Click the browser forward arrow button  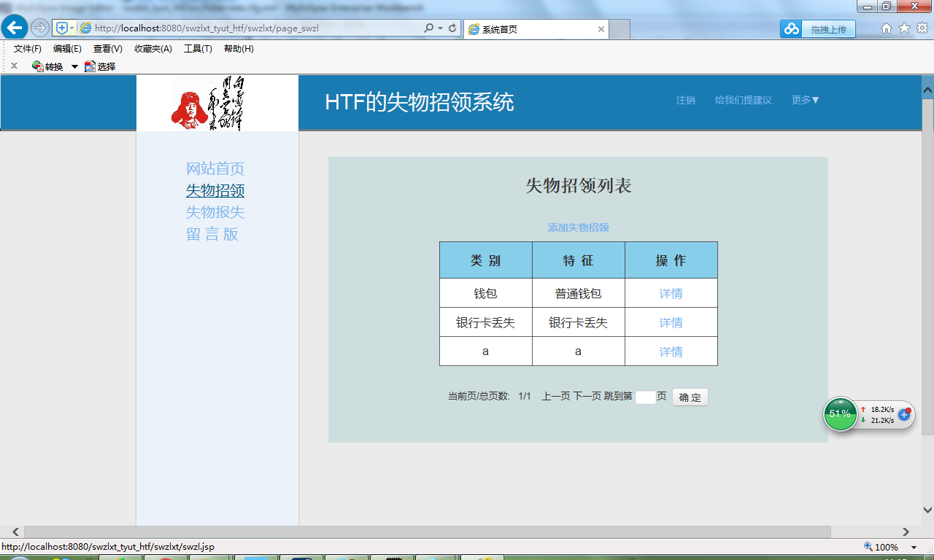pos(40,28)
